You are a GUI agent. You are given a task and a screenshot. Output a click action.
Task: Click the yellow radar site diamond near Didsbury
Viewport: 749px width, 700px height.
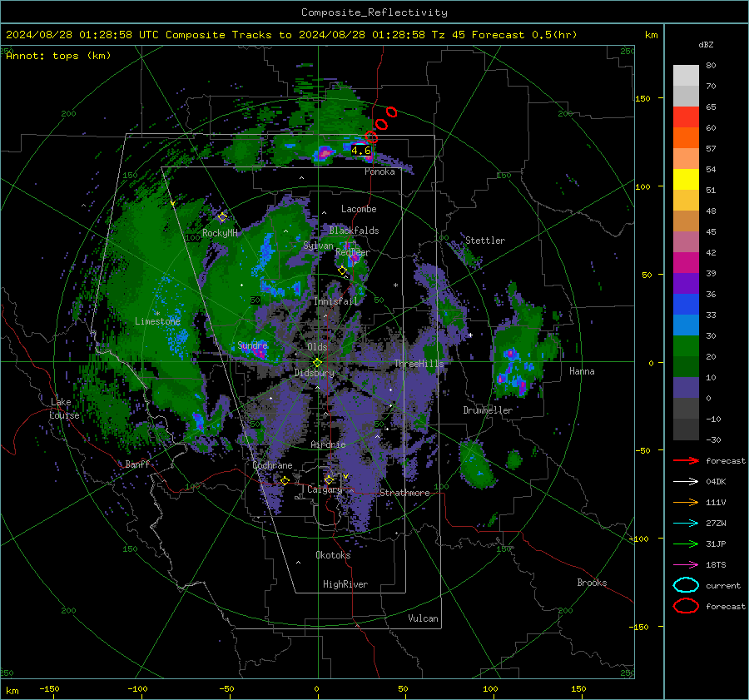point(317,363)
